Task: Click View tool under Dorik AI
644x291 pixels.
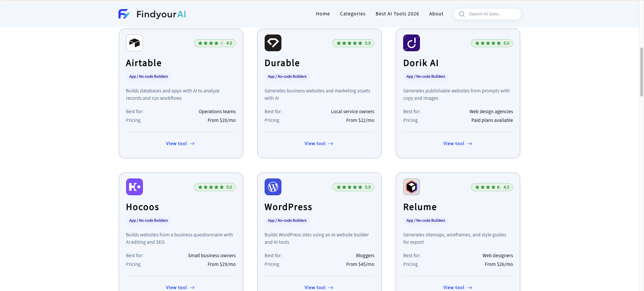Action: coord(458,143)
